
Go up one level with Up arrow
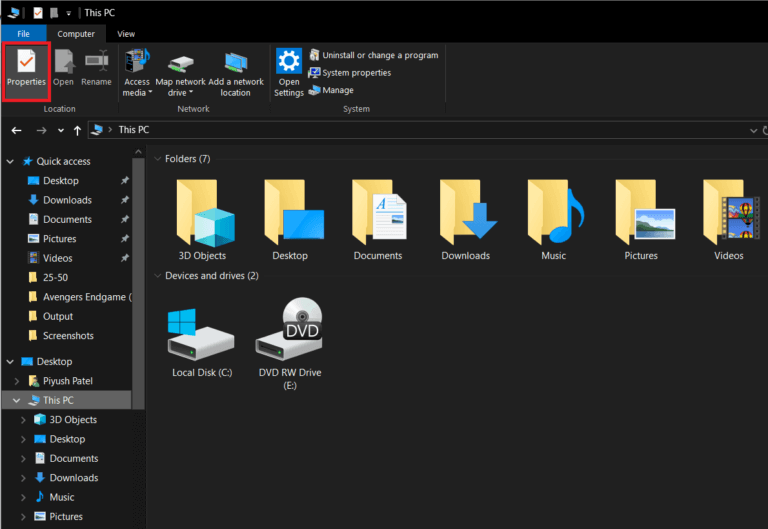coord(77,130)
